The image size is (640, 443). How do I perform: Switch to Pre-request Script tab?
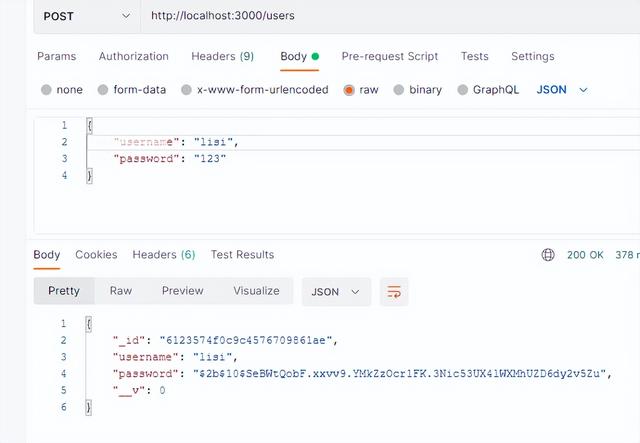pos(390,56)
